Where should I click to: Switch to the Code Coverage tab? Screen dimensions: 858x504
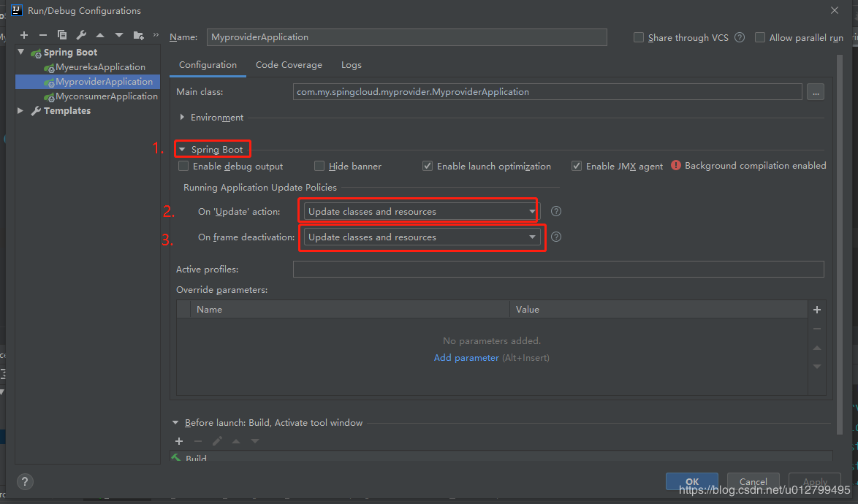tap(289, 65)
